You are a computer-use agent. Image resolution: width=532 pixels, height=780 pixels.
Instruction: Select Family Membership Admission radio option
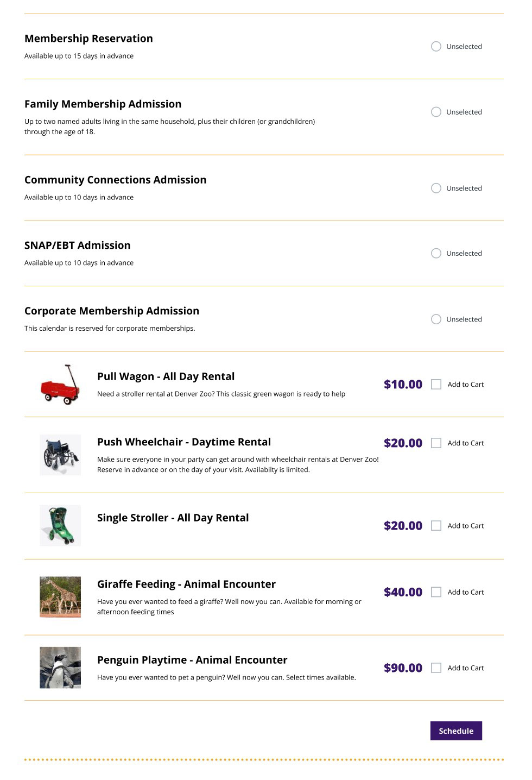coord(436,112)
